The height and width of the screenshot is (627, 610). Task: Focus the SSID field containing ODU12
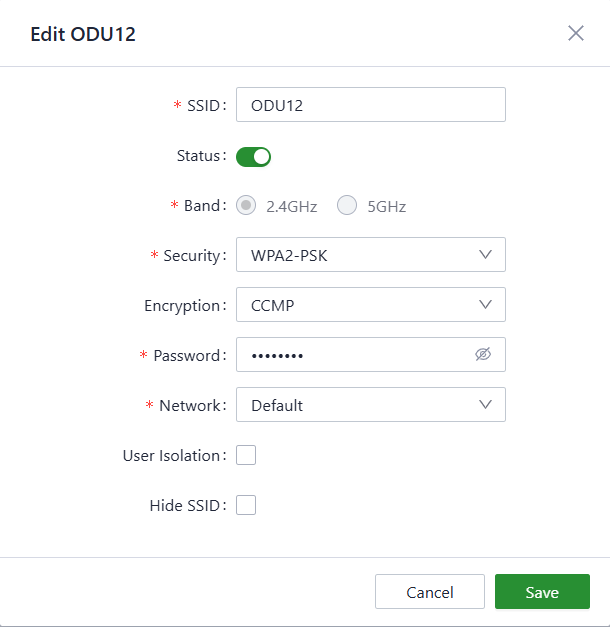(x=370, y=105)
